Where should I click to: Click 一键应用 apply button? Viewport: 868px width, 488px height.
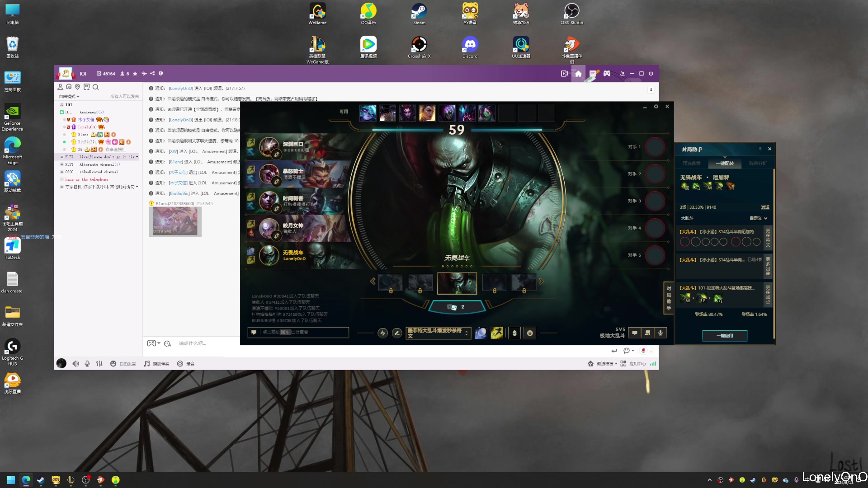(x=725, y=336)
